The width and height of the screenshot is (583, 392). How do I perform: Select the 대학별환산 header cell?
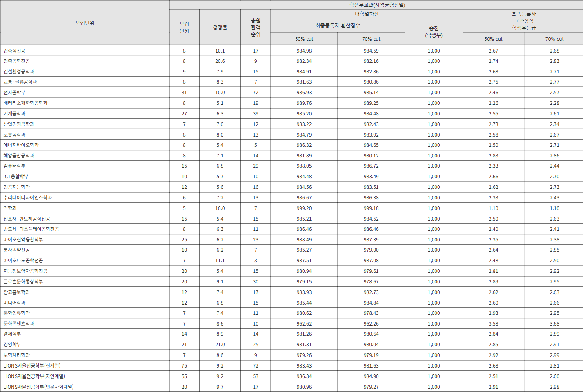pos(367,14)
